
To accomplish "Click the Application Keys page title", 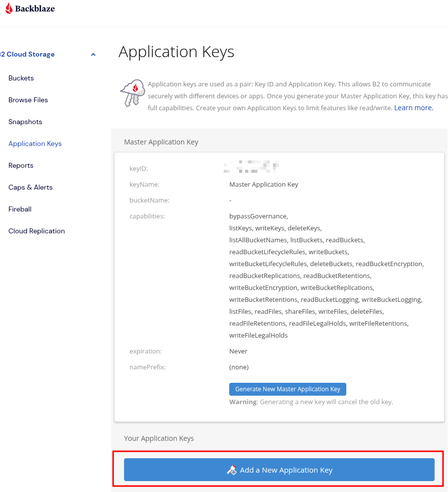I will pyautogui.click(x=176, y=52).
